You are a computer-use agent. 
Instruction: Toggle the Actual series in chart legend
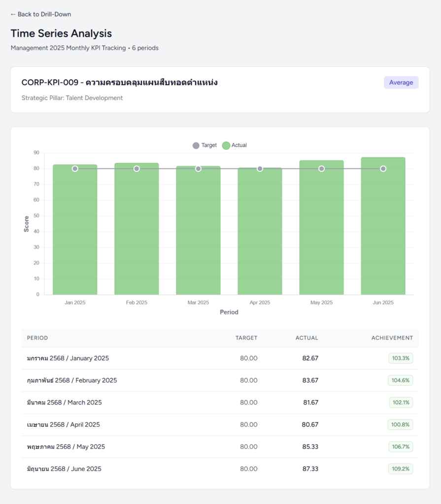point(235,145)
